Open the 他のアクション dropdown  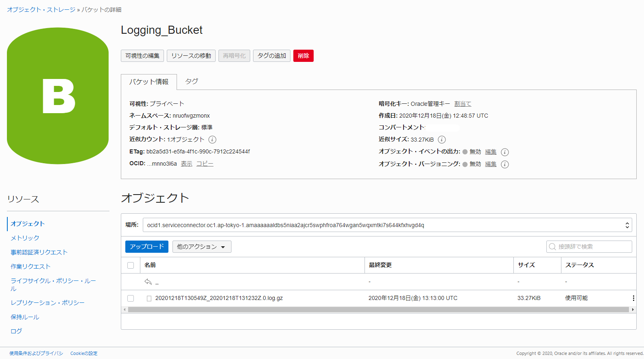[202, 247]
